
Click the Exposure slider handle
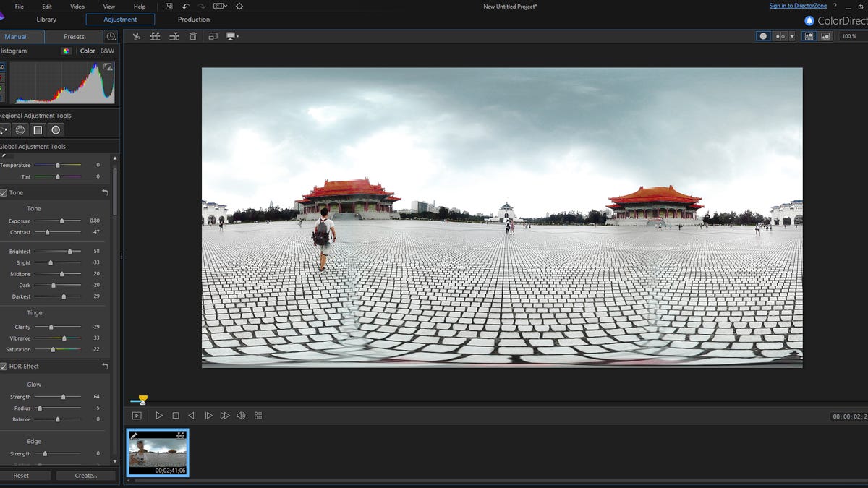(61, 221)
